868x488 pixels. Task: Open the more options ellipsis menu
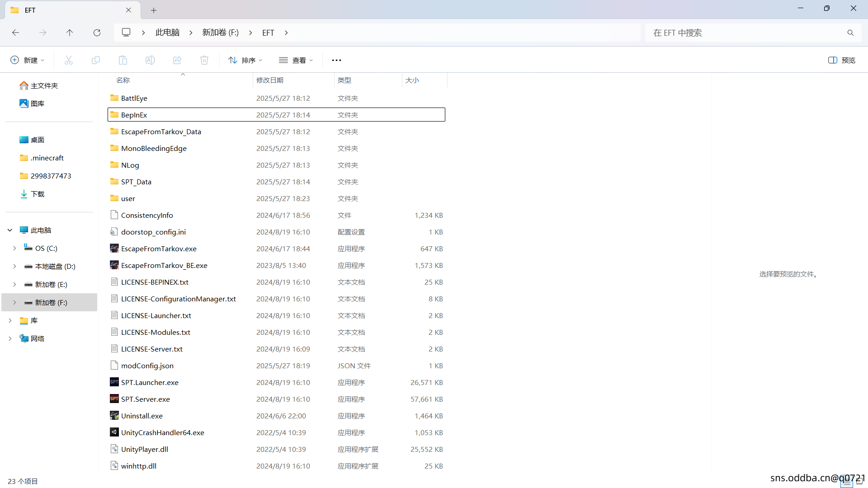click(336, 60)
